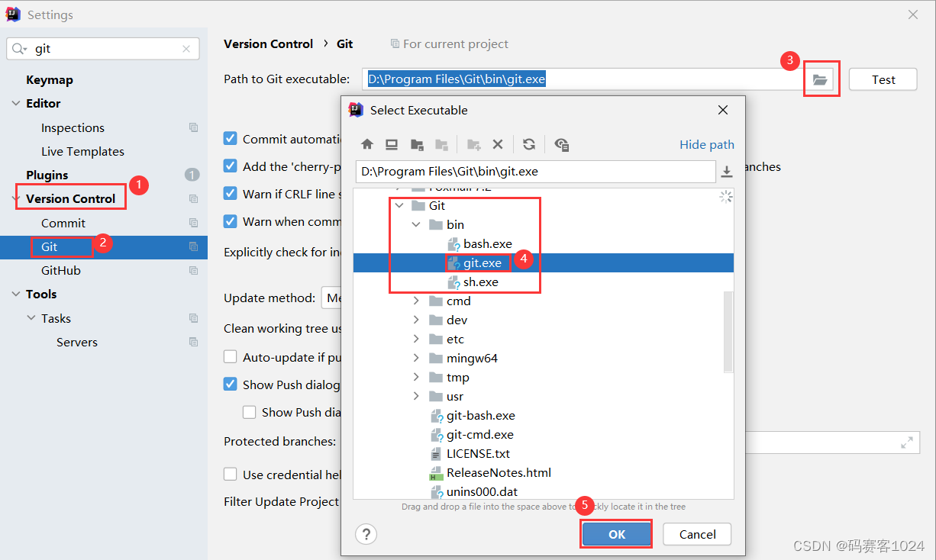Toggle Warn if CRLF line separators checkbox
936x560 pixels.
tap(230, 193)
